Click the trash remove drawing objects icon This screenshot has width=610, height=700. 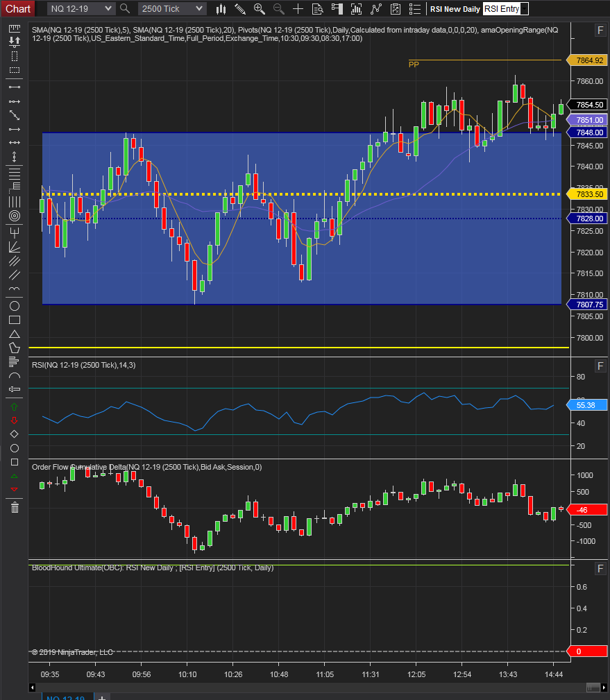coord(15,507)
